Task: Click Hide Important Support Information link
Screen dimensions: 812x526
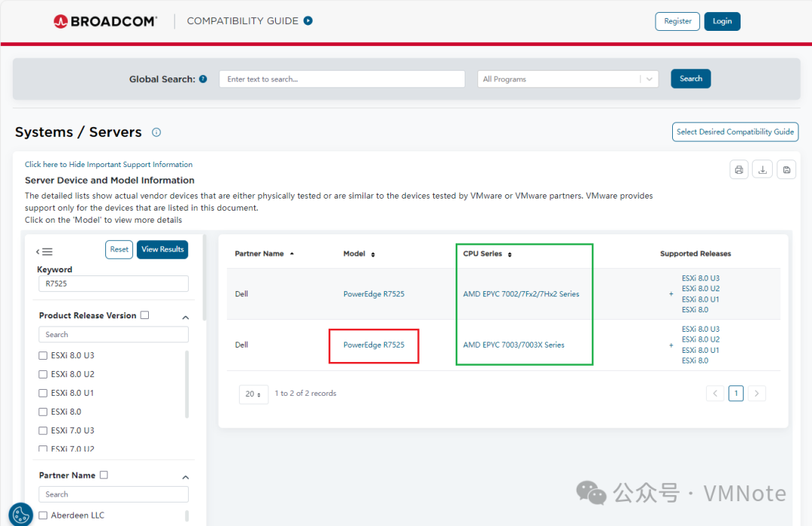Action: point(109,164)
